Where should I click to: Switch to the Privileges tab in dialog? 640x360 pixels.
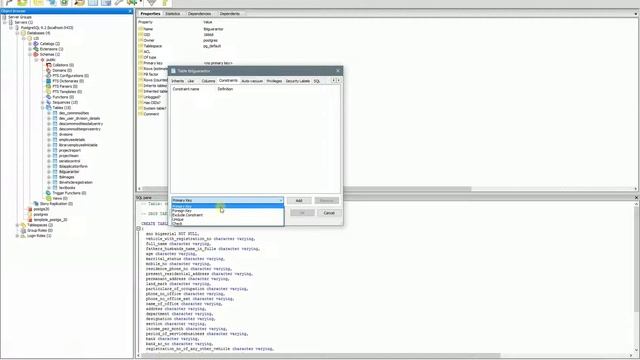point(274,81)
